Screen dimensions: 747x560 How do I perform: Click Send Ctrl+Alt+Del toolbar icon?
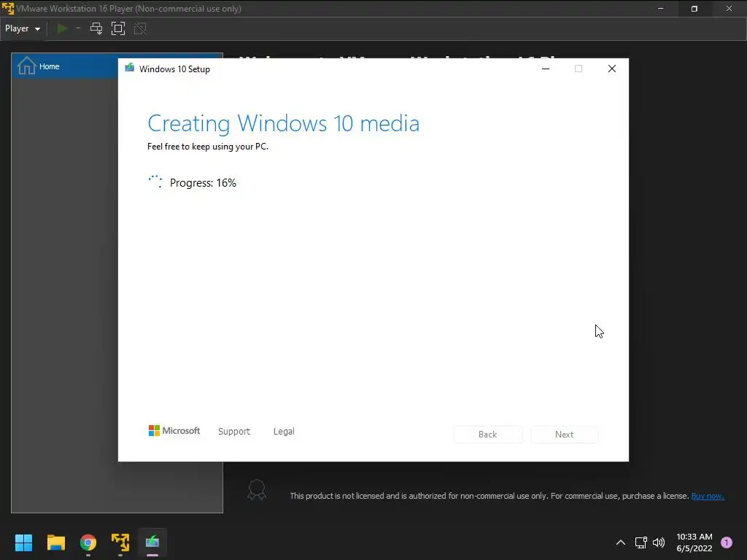click(x=96, y=28)
